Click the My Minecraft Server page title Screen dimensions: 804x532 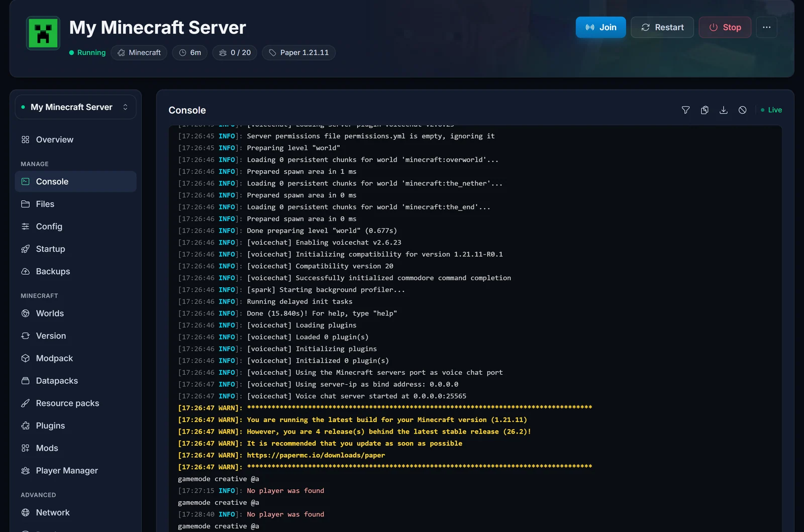[158, 28]
